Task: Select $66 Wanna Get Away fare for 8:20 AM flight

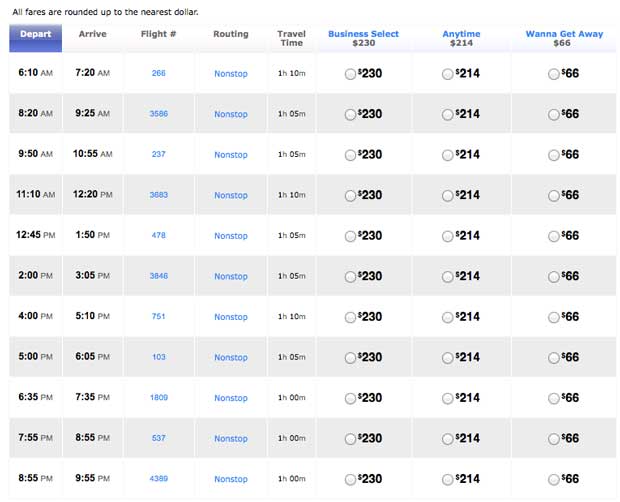Action: click(554, 115)
